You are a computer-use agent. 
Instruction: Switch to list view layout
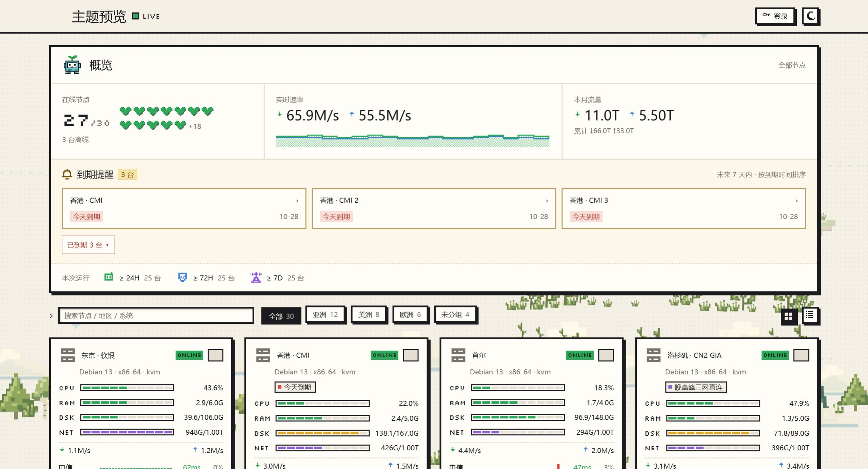pyautogui.click(x=810, y=316)
